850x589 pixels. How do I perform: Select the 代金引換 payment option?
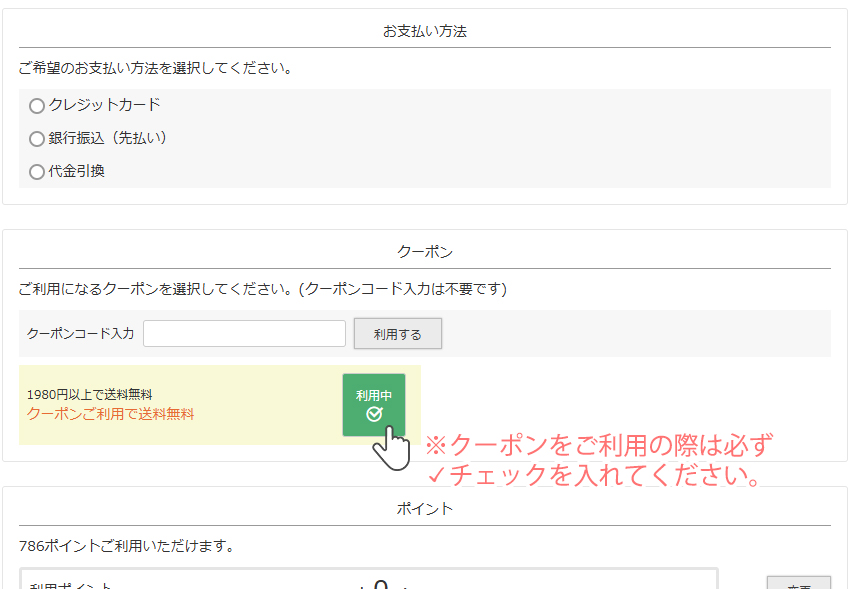[37, 171]
